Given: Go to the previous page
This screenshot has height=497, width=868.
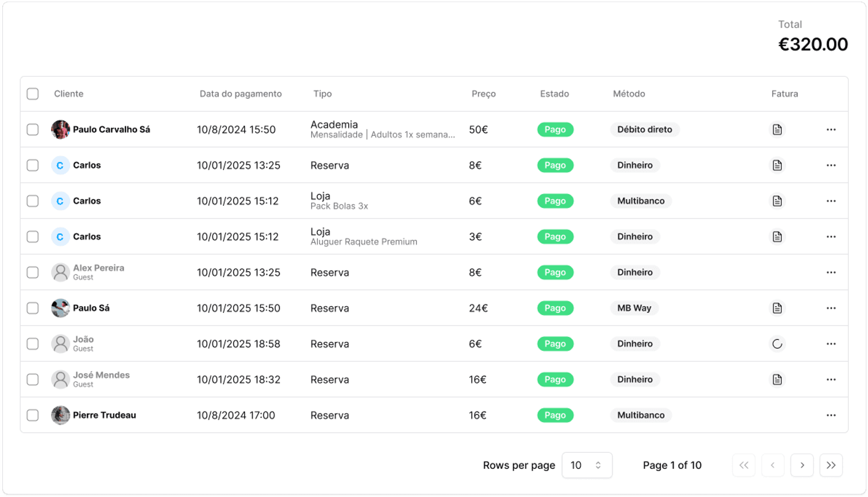Looking at the screenshot, I should (773, 465).
